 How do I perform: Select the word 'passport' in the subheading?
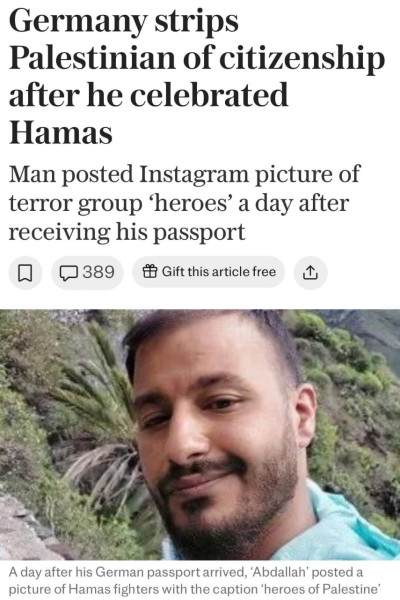pyautogui.click(x=199, y=233)
